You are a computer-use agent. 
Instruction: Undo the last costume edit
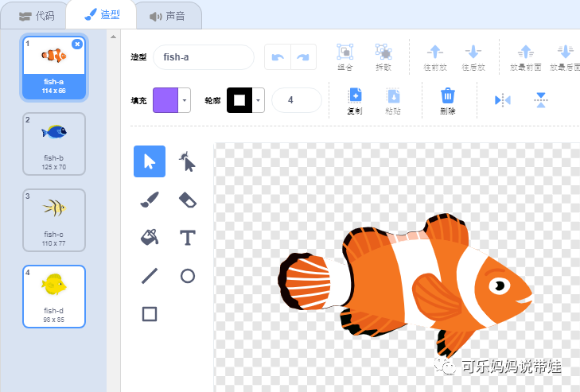tap(278, 57)
